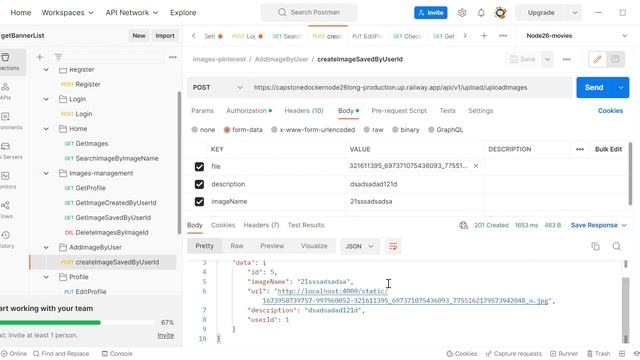Open the History sidebar panel
The image size is (640, 360).
click(x=6, y=240)
